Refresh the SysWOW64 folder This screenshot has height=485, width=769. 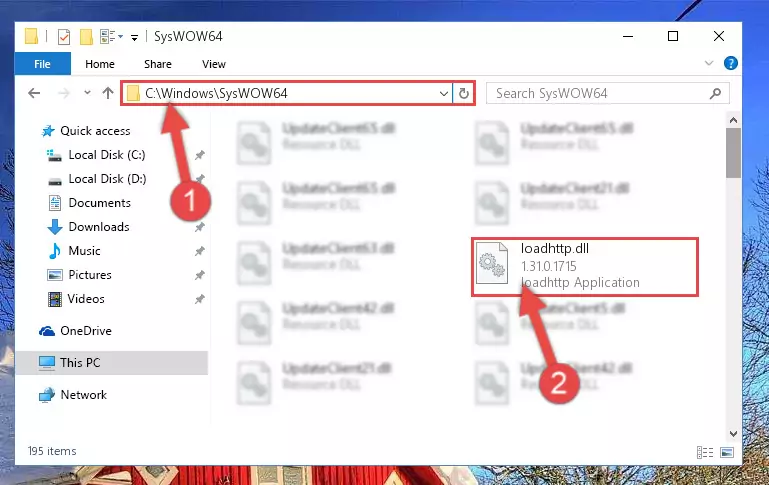point(463,93)
